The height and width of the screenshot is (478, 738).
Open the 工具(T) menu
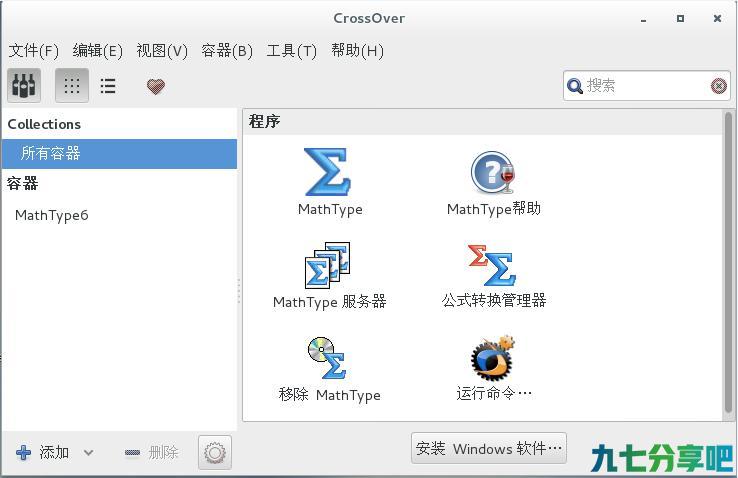(x=292, y=50)
